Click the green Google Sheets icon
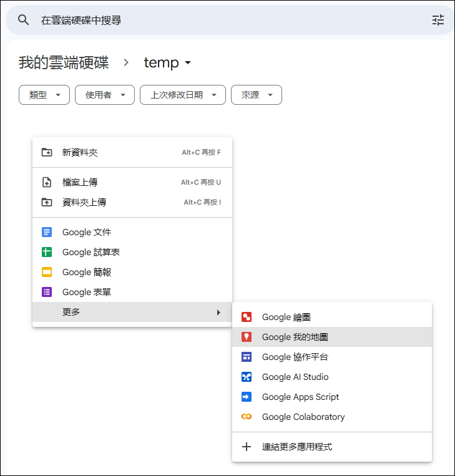The width and height of the screenshot is (455, 476). coord(47,252)
